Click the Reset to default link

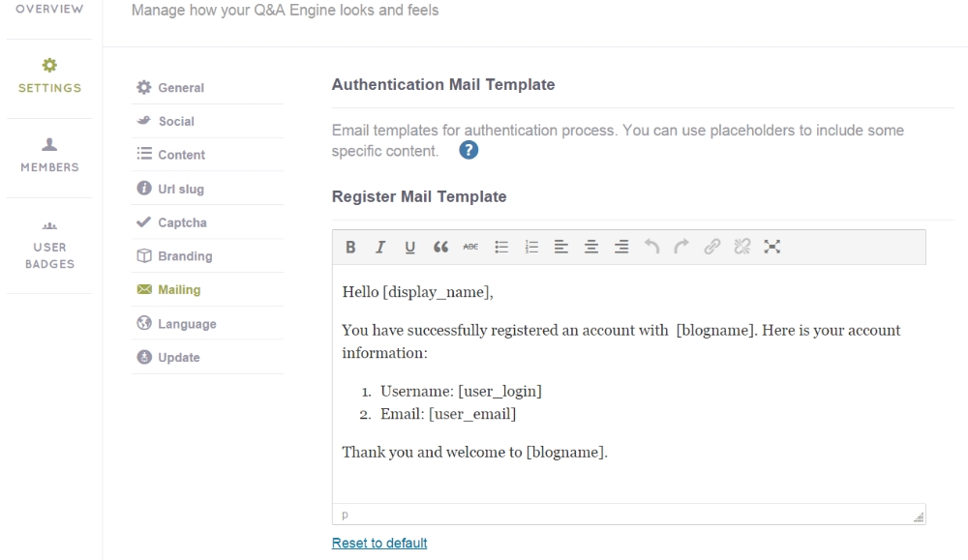[x=379, y=544]
